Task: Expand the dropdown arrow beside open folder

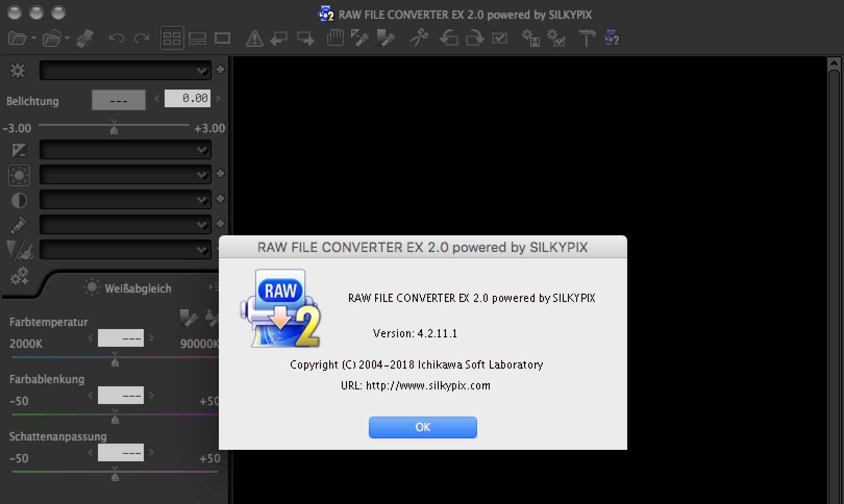Action: coord(67,38)
